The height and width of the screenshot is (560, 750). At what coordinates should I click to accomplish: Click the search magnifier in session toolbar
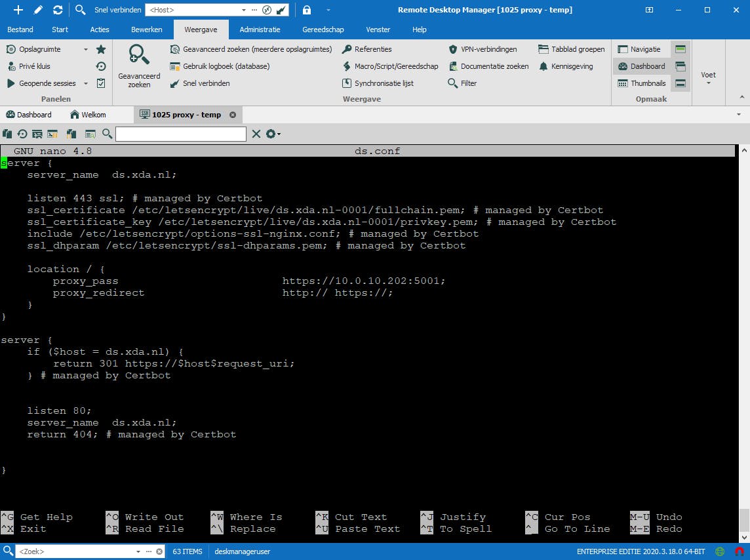(x=107, y=134)
